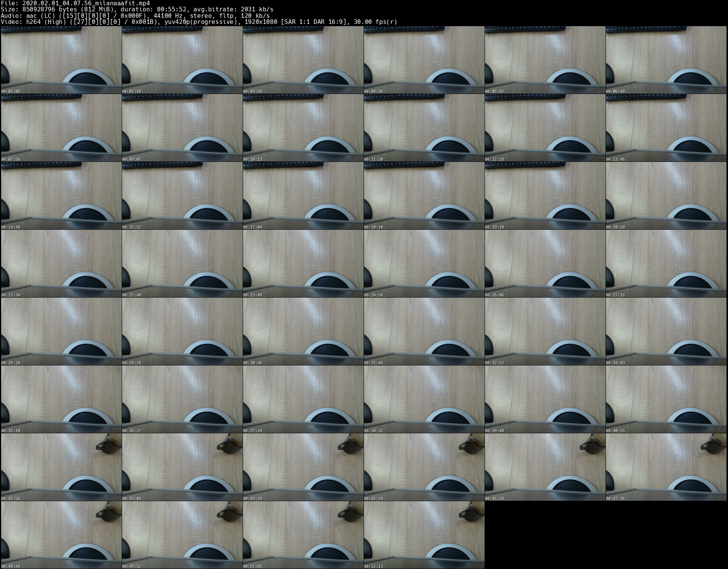Select the thumbnail stamped 00:01:08
728x569 pixels.
(x=61, y=60)
